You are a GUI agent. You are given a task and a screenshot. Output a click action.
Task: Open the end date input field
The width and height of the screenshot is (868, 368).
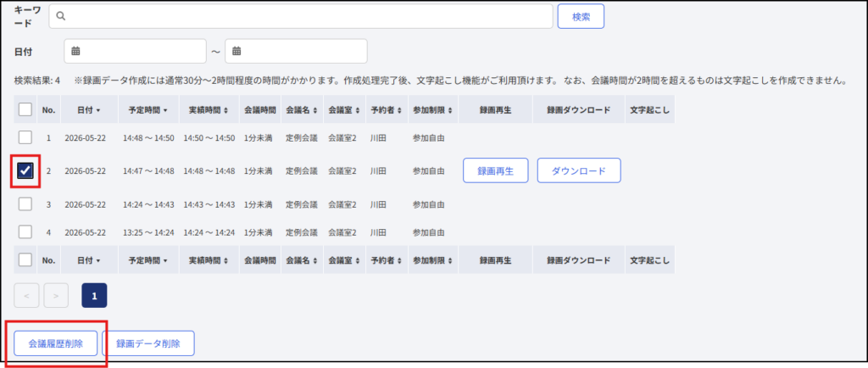[296, 51]
